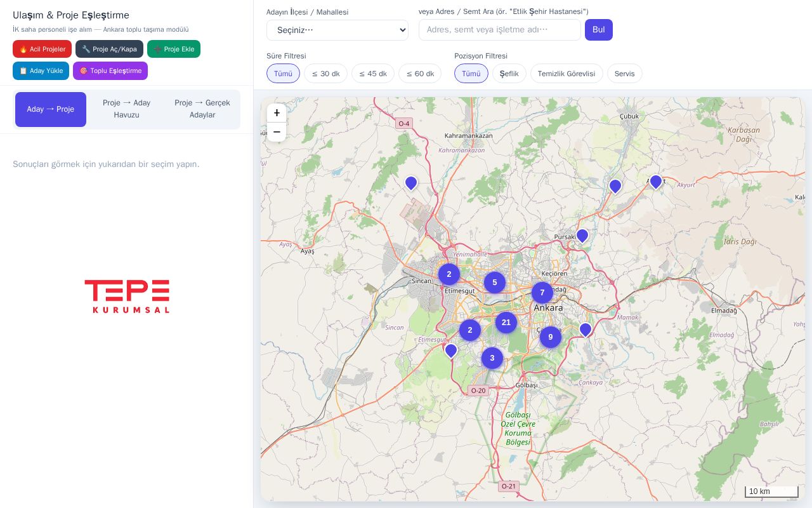The height and width of the screenshot is (508, 812).
Task: Click the Proje Ekle button
Action: tap(174, 49)
